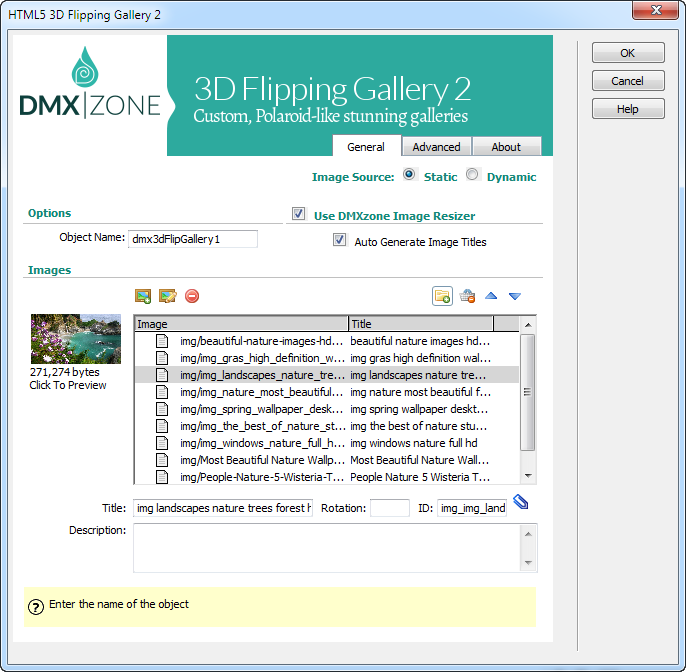This screenshot has width=686, height=672.
Task: Click the Edit Image pencil icon
Action: [x=168, y=296]
